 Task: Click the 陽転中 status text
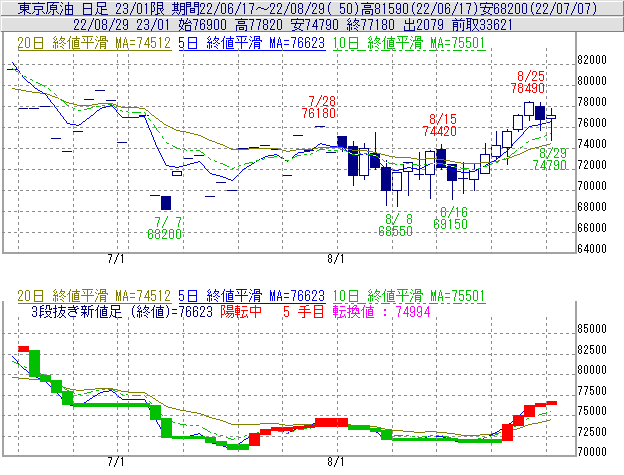tap(241, 311)
